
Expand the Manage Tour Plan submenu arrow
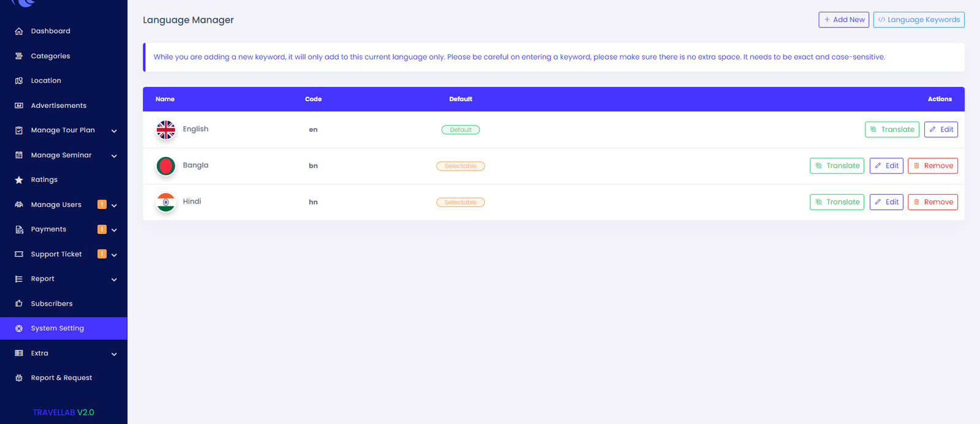point(114,131)
